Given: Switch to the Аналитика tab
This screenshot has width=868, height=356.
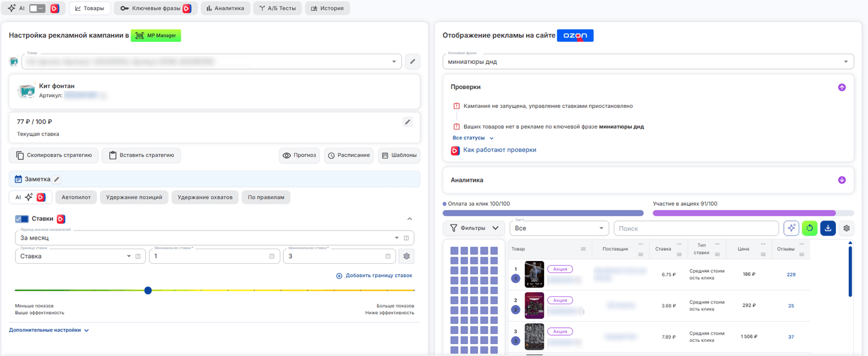Looking at the screenshot, I should click(x=225, y=8).
